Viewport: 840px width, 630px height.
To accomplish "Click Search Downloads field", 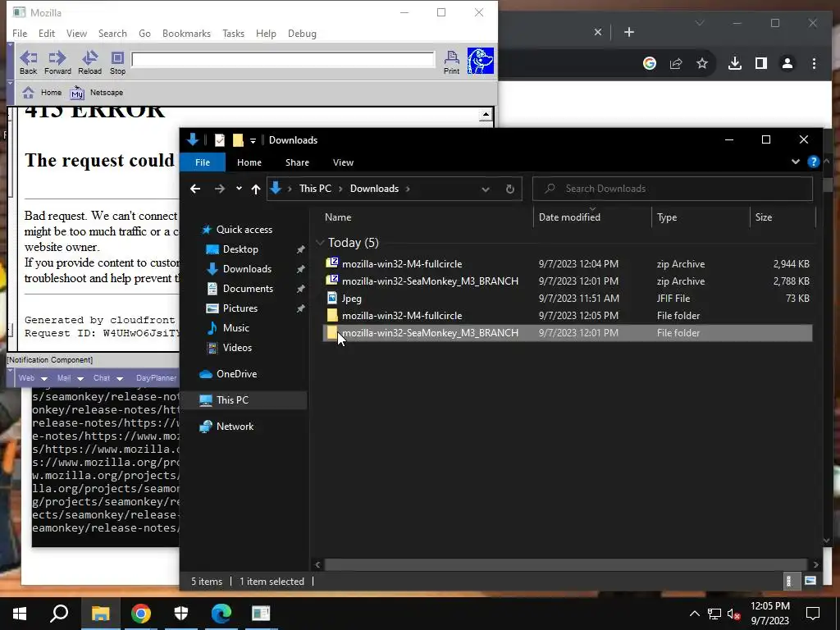I will [673, 189].
